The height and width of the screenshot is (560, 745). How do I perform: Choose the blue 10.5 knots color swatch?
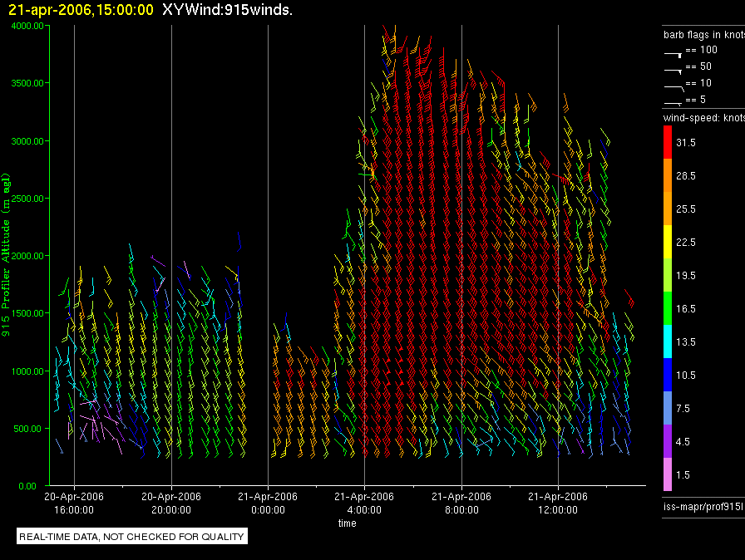point(668,375)
